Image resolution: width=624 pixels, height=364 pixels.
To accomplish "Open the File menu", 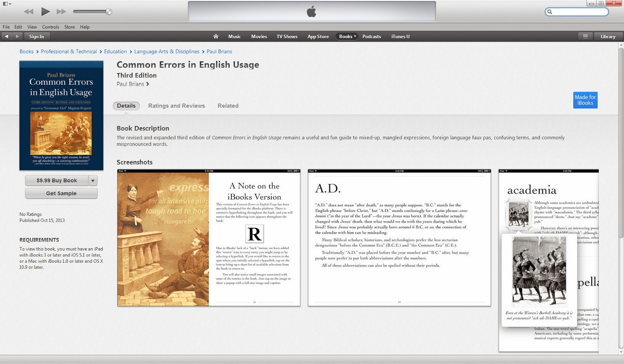I will [6, 27].
